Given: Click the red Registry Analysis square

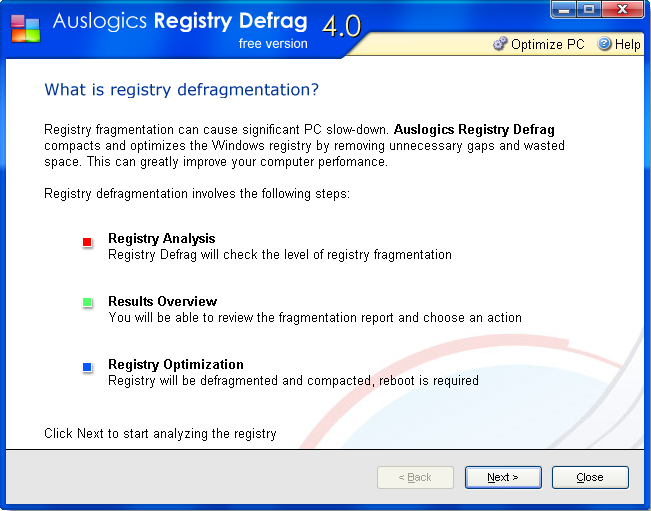Looking at the screenshot, I should [x=87, y=242].
